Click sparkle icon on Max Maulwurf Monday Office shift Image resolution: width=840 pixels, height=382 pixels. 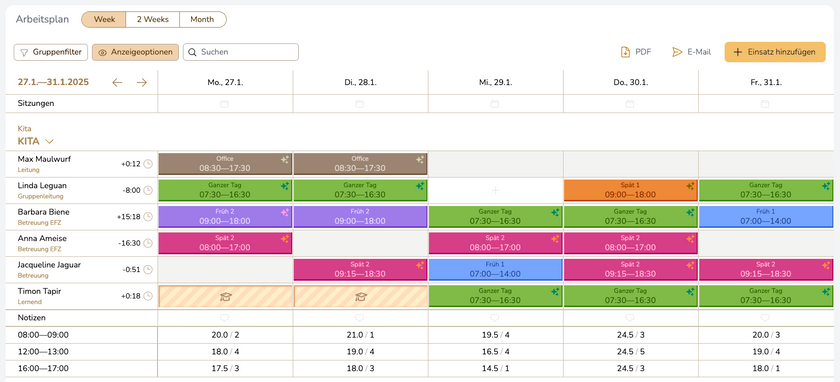pyautogui.click(x=284, y=159)
